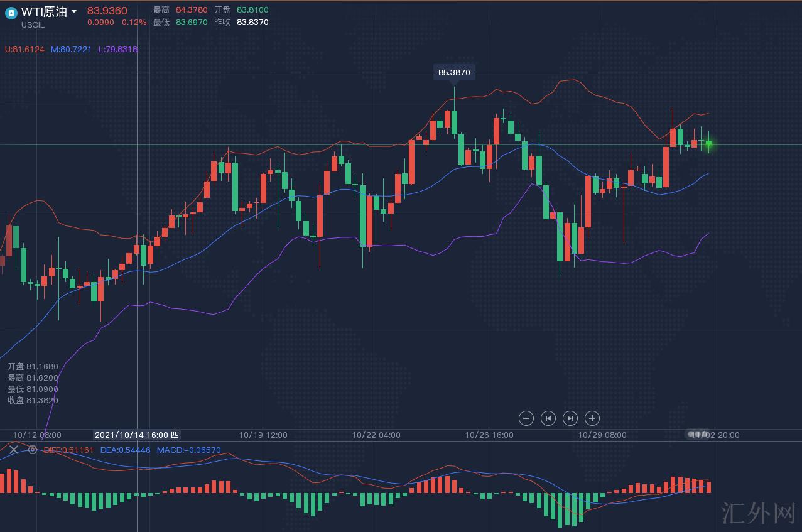
Task: Click the Bollinger middle band value M:80.7221
Action: point(71,49)
